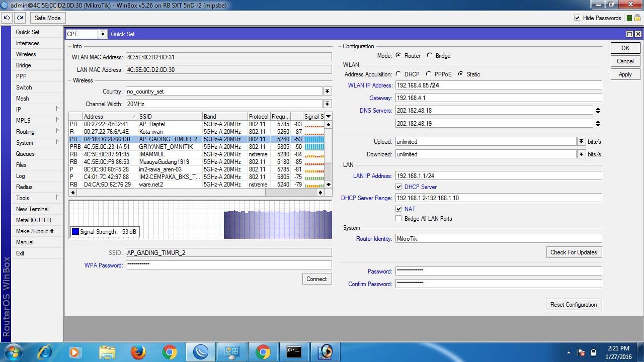
Task: Toggle the Hide Passwords checkbox
Action: tap(577, 18)
